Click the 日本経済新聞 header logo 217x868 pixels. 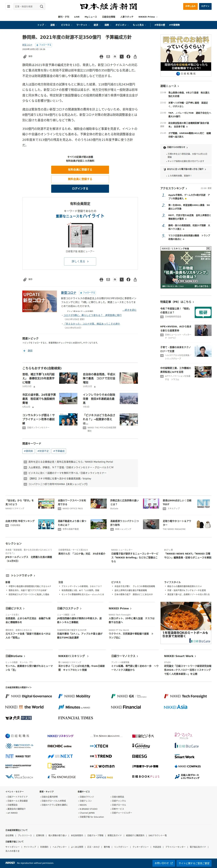(108, 6)
